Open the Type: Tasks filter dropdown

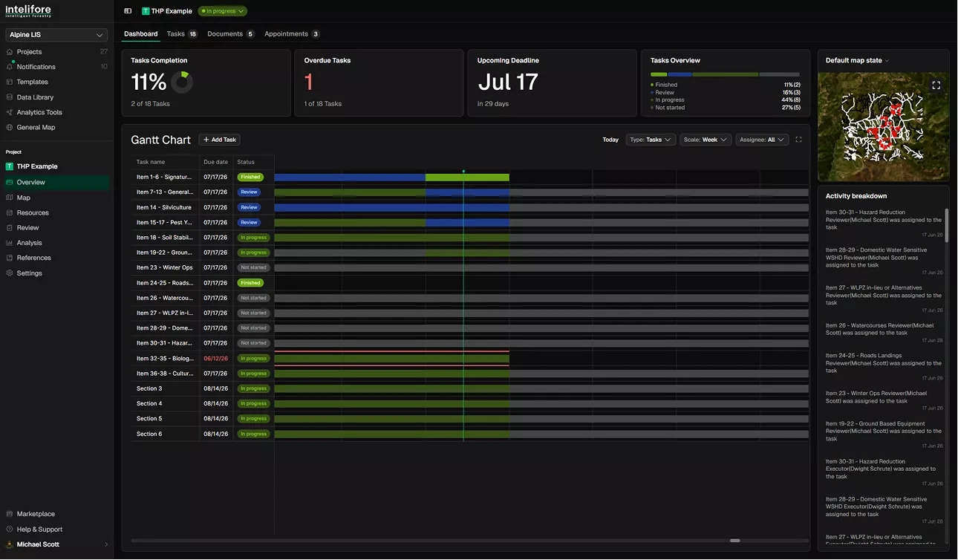(x=651, y=140)
